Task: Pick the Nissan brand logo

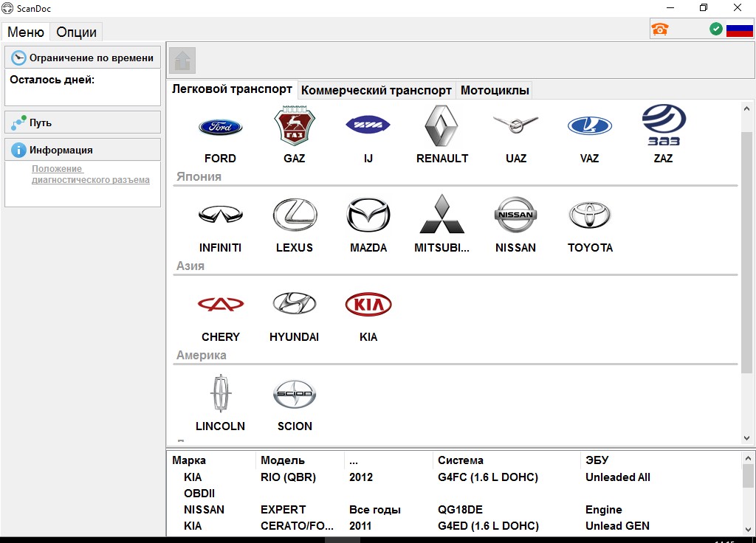Action: coord(515,215)
